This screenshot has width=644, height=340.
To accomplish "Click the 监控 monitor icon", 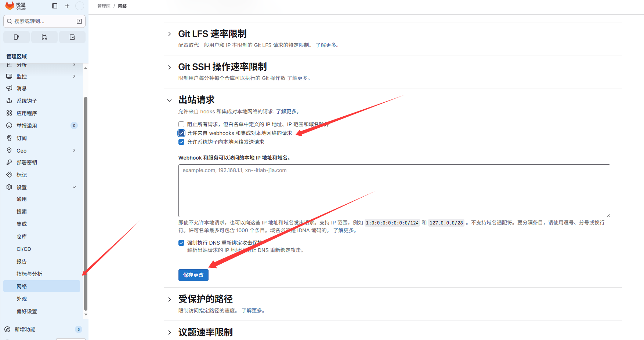I will tap(9, 76).
